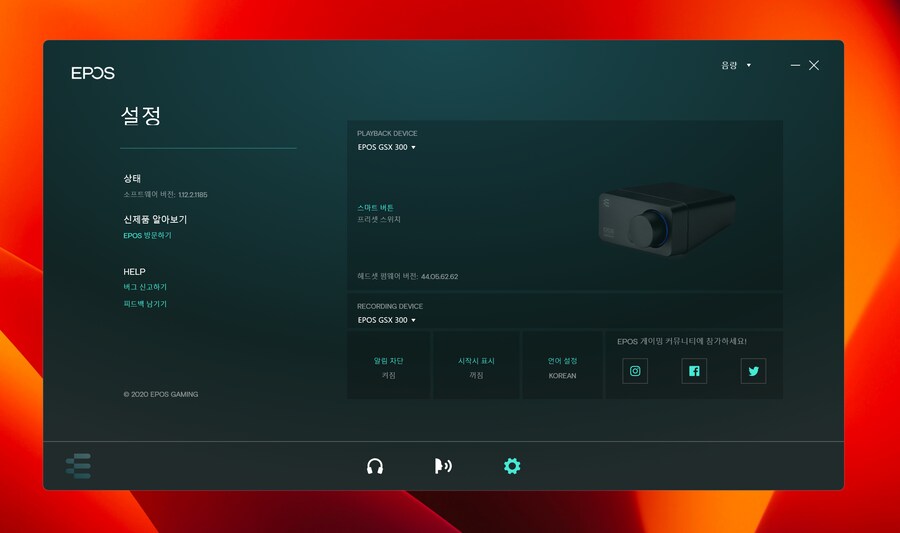Expand the Playback Device EPOS GSX 300 dropdown

386,147
